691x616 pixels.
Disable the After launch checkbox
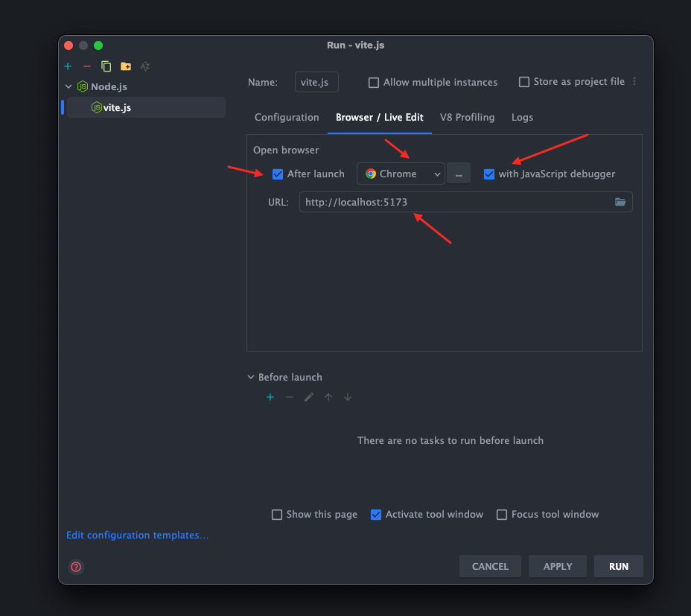click(x=278, y=174)
